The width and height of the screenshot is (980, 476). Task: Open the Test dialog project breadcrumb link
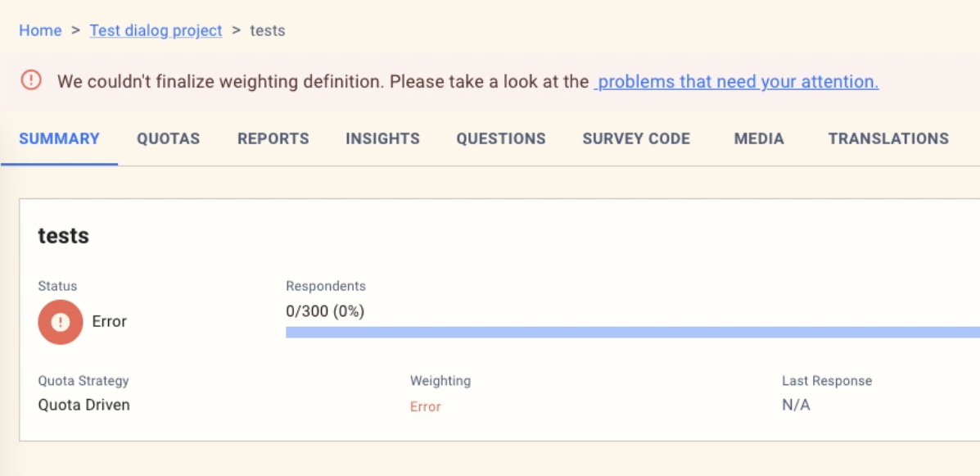[x=156, y=30]
